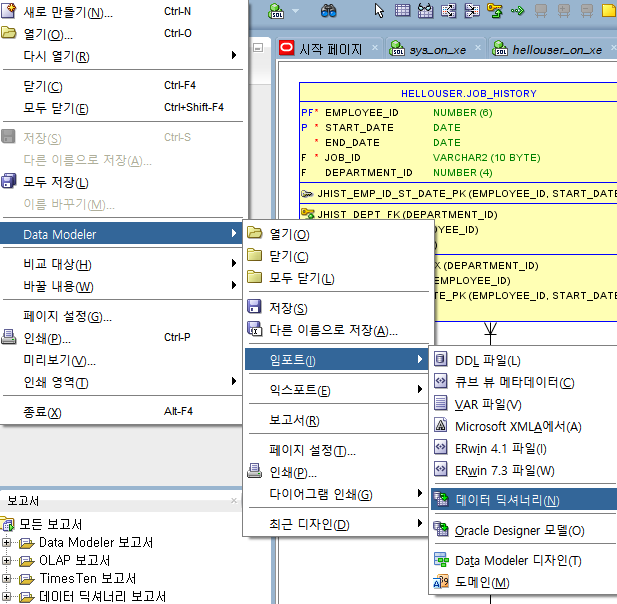
Task: Click 저장(S) in Data Modeler submenu
Action: pos(337,308)
